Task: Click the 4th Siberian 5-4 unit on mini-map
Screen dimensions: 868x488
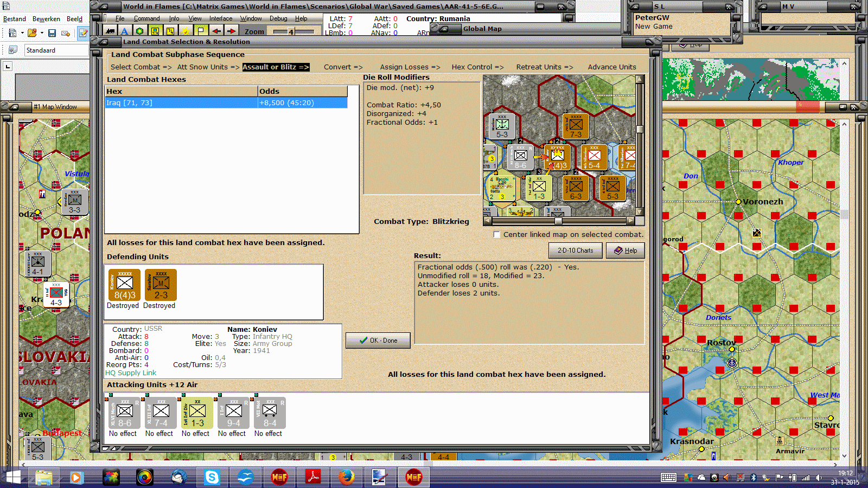Action: pos(594,157)
